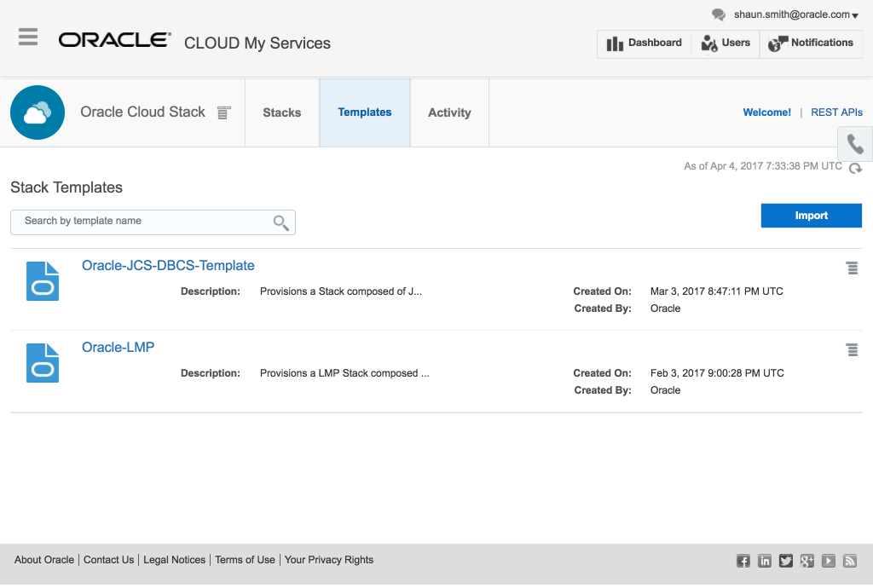Open the Oracle-LMP template link
The image size is (873, 588).
[118, 347]
